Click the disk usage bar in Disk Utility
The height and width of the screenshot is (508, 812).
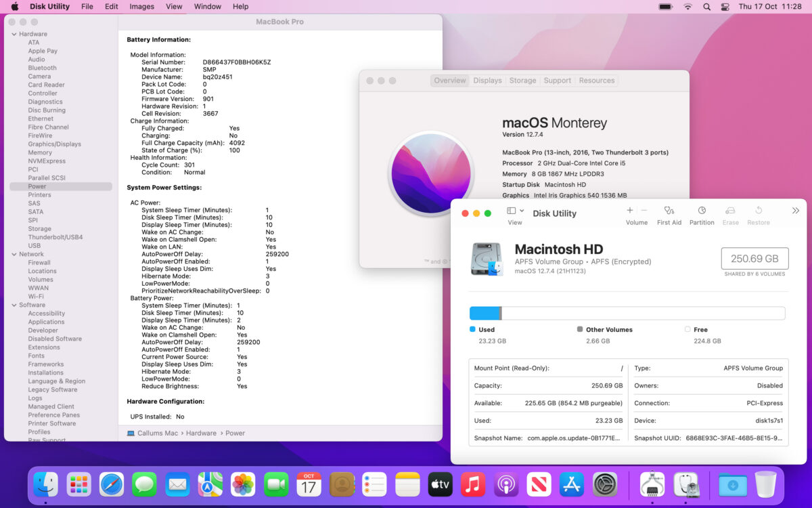point(627,313)
